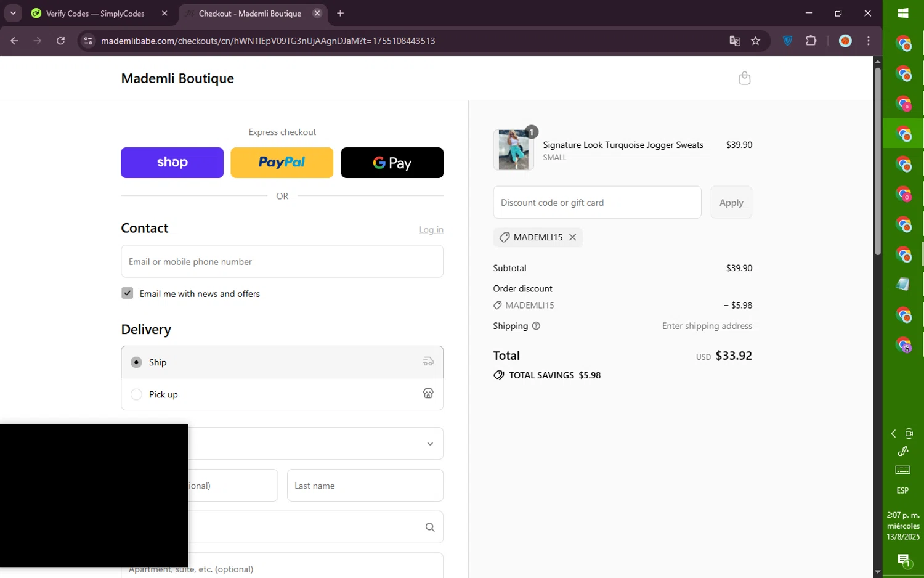Click the Mademli Boutique store title
Viewport: 924px width, 578px height.
click(x=177, y=78)
